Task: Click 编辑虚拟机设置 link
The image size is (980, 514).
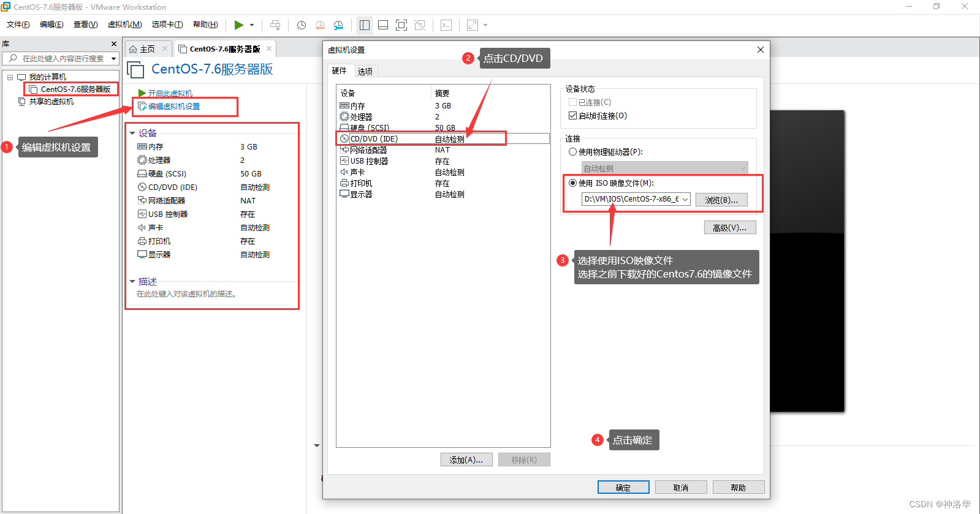Action: point(174,107)
